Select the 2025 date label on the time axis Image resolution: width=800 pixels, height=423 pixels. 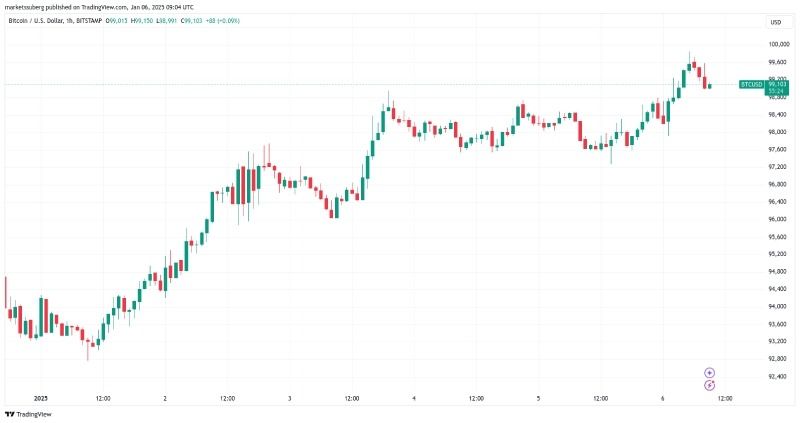point(40,399)
